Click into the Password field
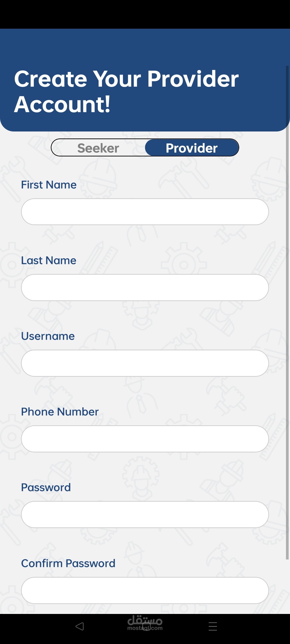The height and width of the screenshot is (644, 290). coord(145,514)
